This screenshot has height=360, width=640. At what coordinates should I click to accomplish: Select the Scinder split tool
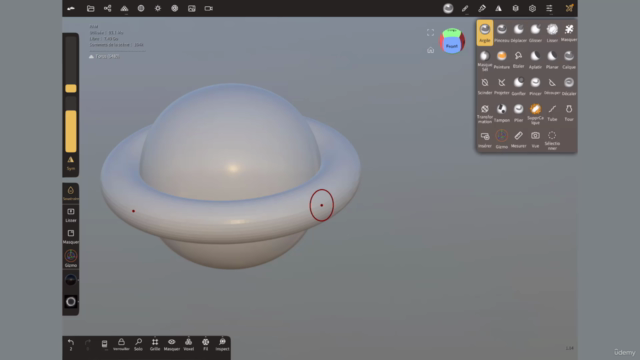(484, 86)
